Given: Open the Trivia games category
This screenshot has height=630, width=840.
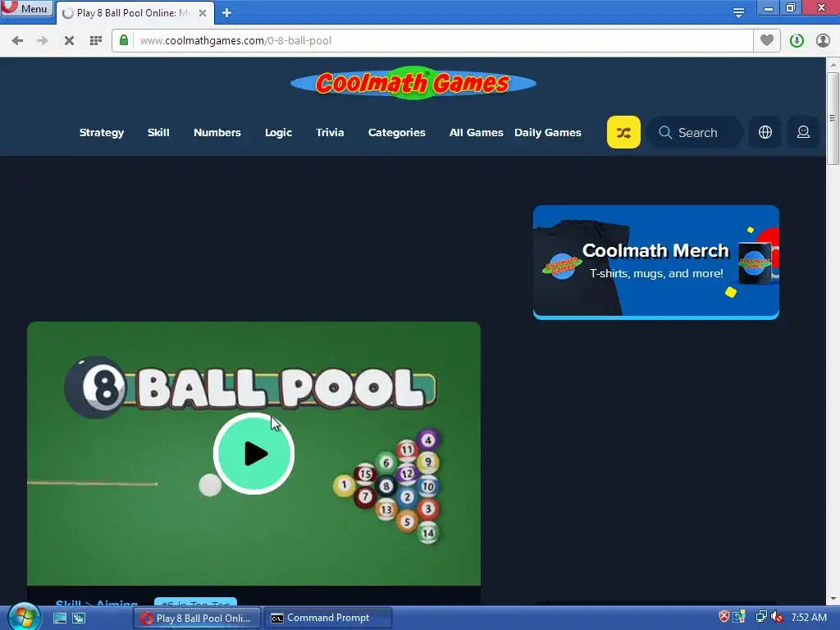Looking at the screenshot, I should (x=330, y=132).
